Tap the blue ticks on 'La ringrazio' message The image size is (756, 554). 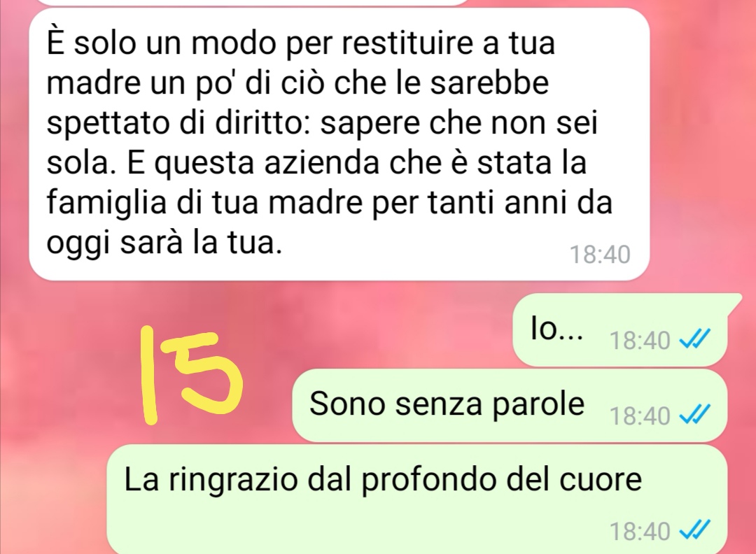click(694, 530)
